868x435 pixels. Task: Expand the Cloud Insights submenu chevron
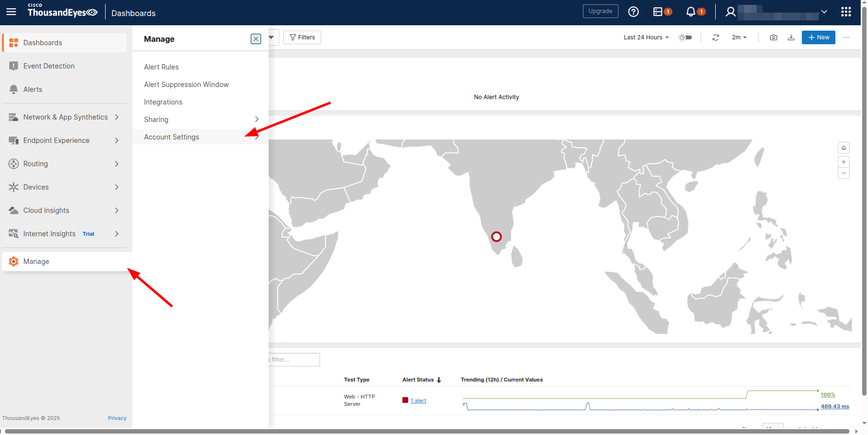tap(117, 210)
